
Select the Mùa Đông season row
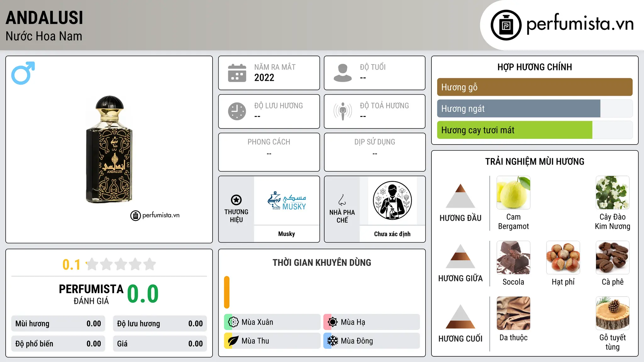[372, 341]
